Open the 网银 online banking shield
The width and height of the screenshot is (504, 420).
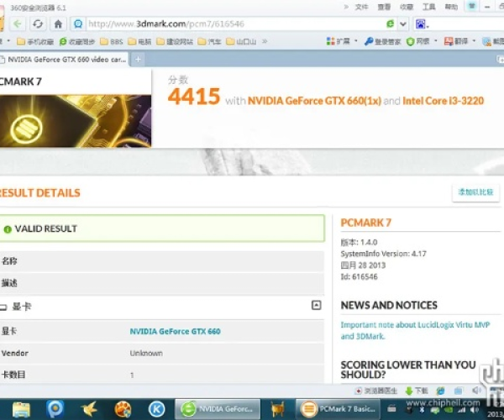coord(417,41)
